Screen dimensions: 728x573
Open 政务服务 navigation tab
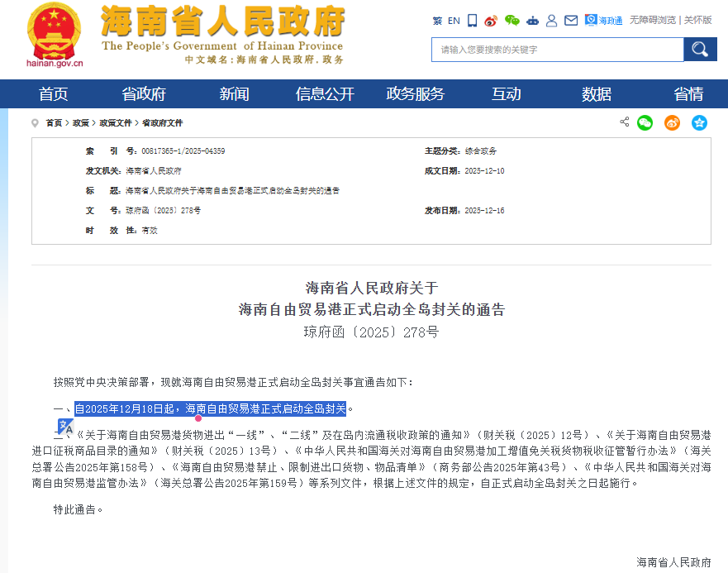416,94
